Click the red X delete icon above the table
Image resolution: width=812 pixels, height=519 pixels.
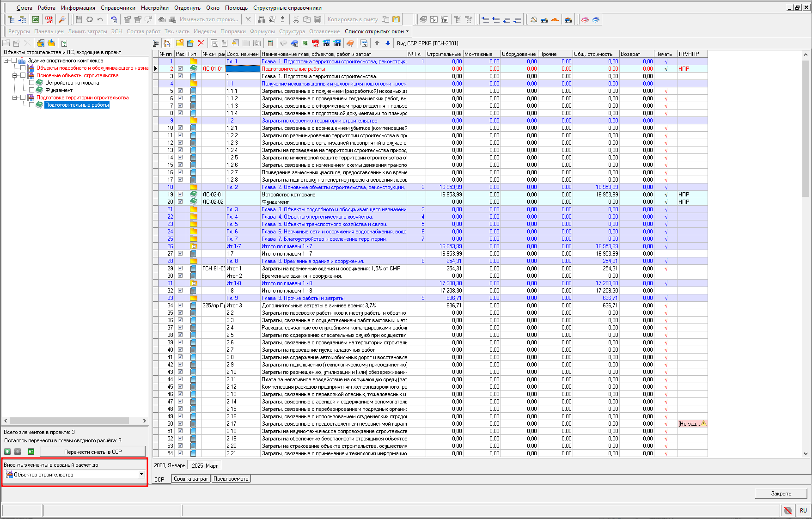(x=201, y=43)
